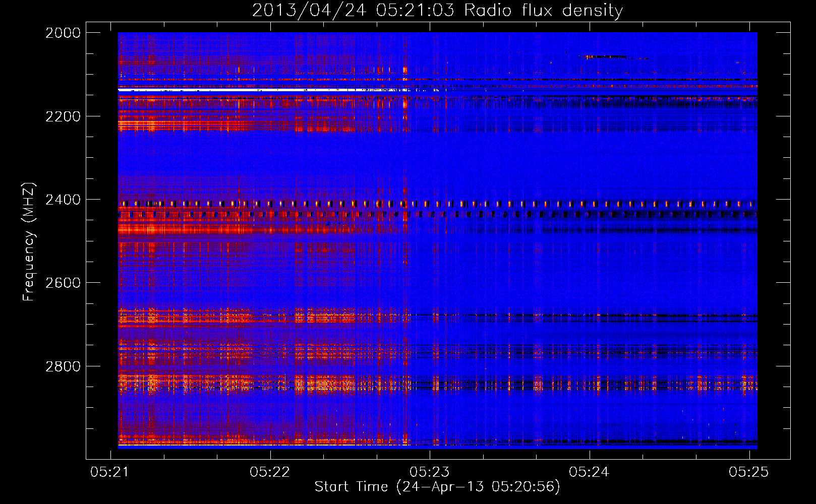Click the 05:25 time axis label
Image resolution: width=816 pixels, height=504 pixels.
[x=749, y=472]
